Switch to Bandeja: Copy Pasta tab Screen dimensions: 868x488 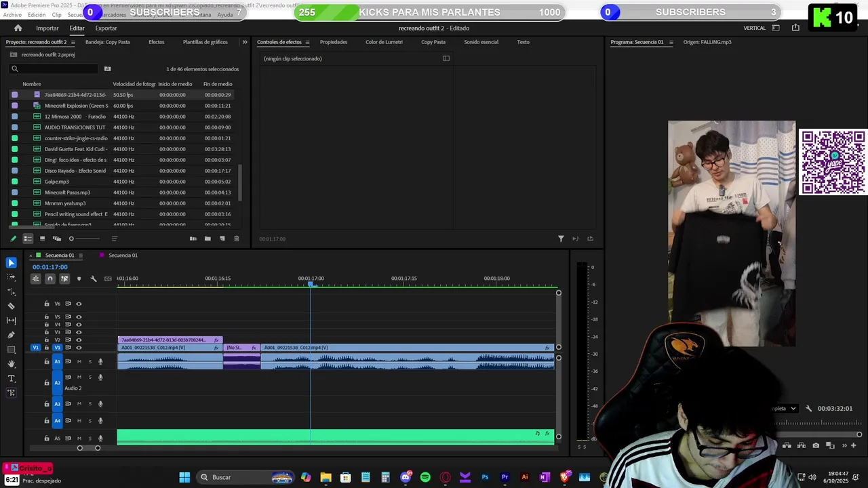108,42
